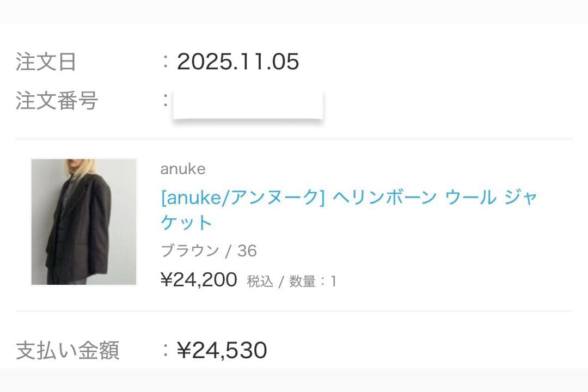The height and width of the screenshot is (392, 588).
Task: Click the brand name anuke
Action: click(181, 169)
